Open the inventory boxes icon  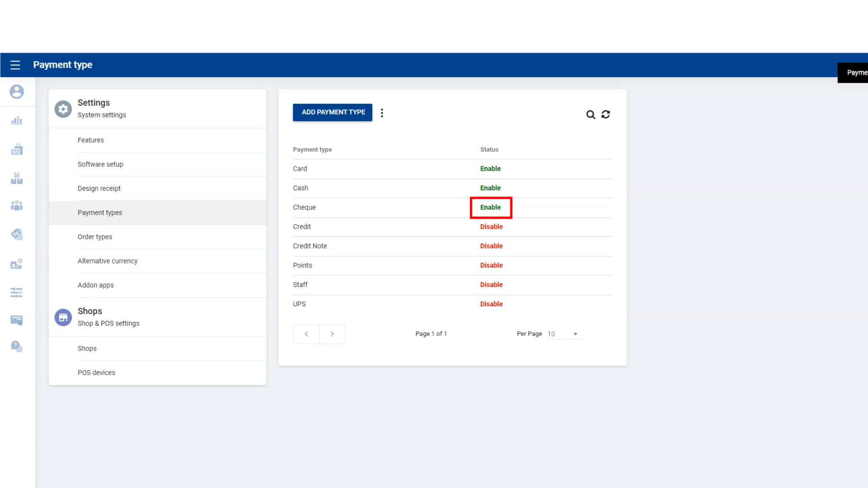17,178
